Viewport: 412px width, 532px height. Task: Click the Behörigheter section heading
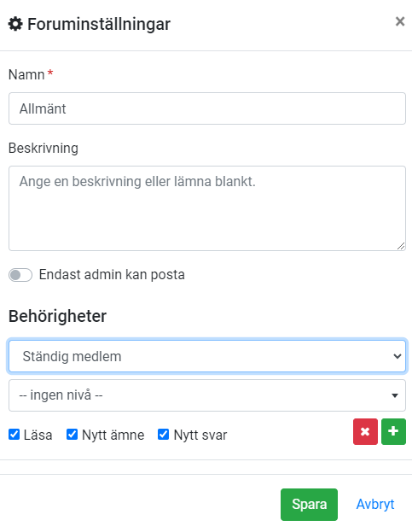coord(58,316)
